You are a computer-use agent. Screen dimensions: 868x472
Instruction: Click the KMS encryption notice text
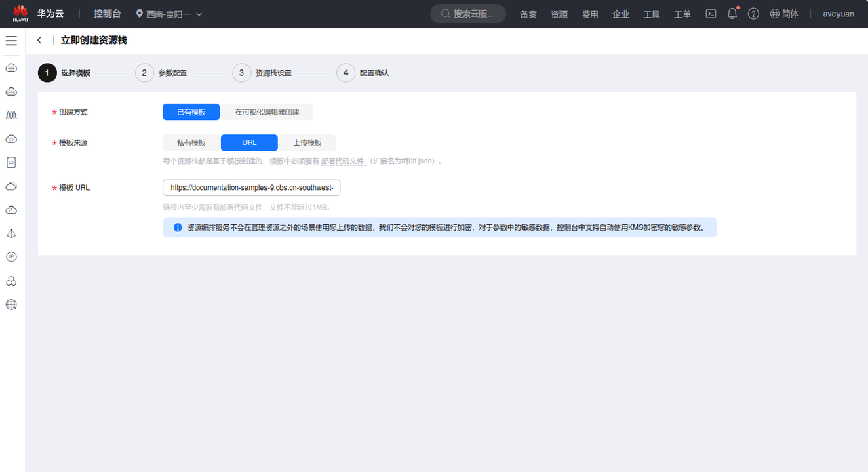(445, 228)
